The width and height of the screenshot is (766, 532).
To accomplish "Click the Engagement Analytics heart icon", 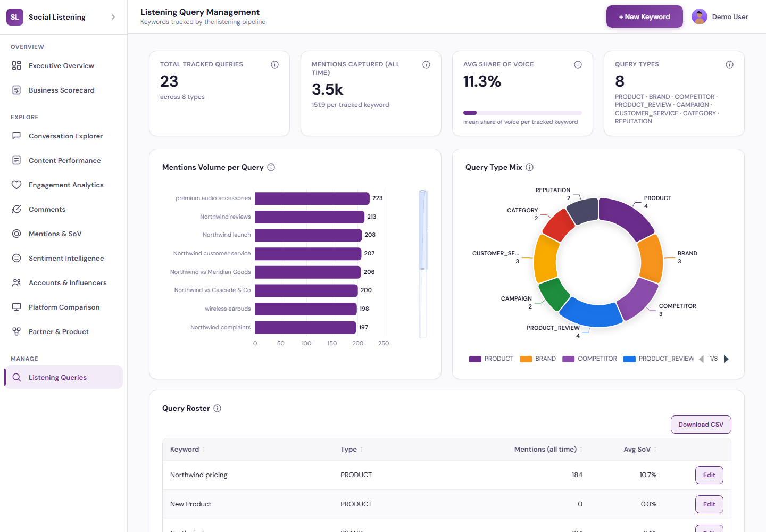I will 16,185.
